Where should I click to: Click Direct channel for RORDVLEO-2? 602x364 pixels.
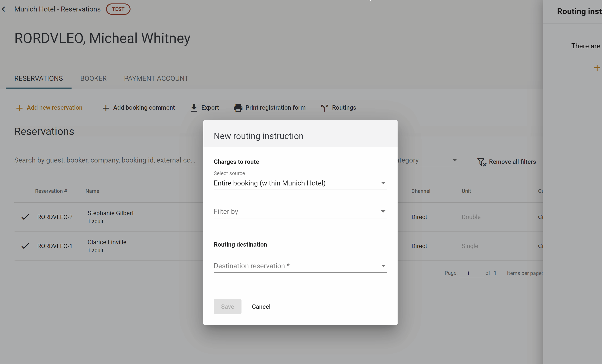tap(419, 217)
